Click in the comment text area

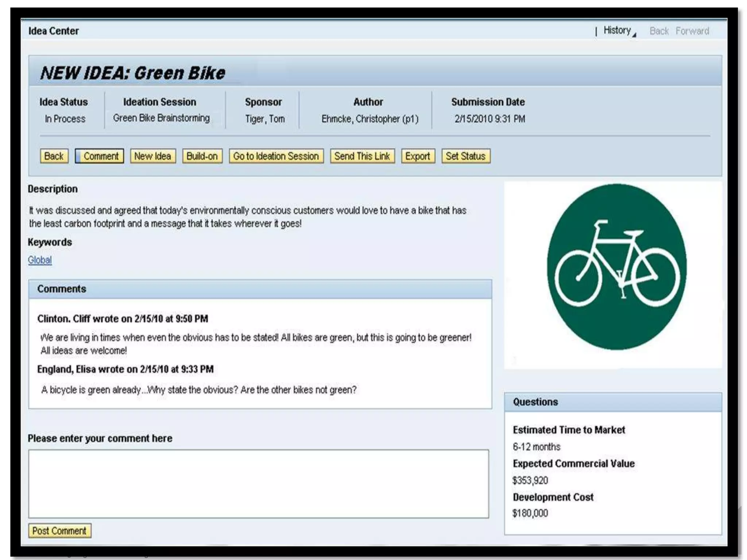pyautogui.click(x=258, y=483)
